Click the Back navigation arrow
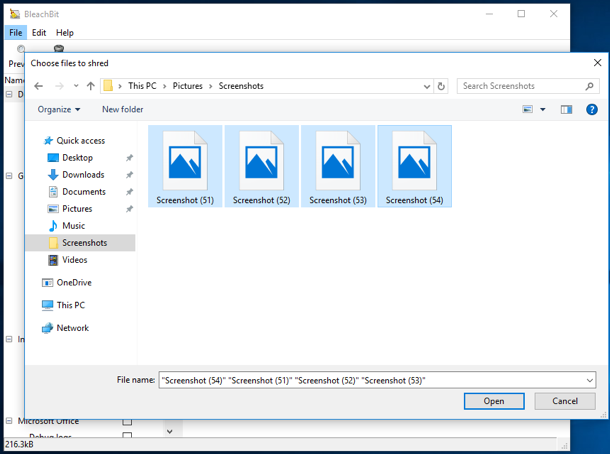This screenshot has height=454, width=610. (x=39, y=86)
